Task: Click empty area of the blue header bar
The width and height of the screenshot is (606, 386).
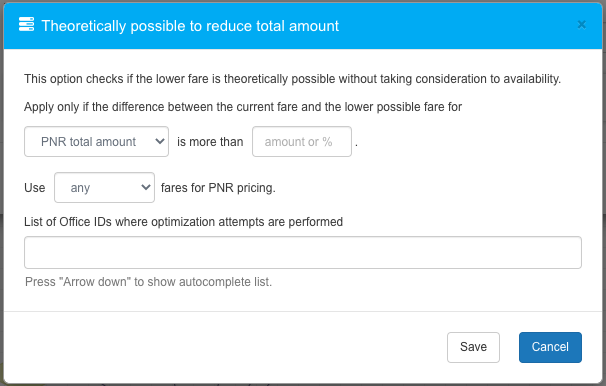Action: click(x=456, y=26)
